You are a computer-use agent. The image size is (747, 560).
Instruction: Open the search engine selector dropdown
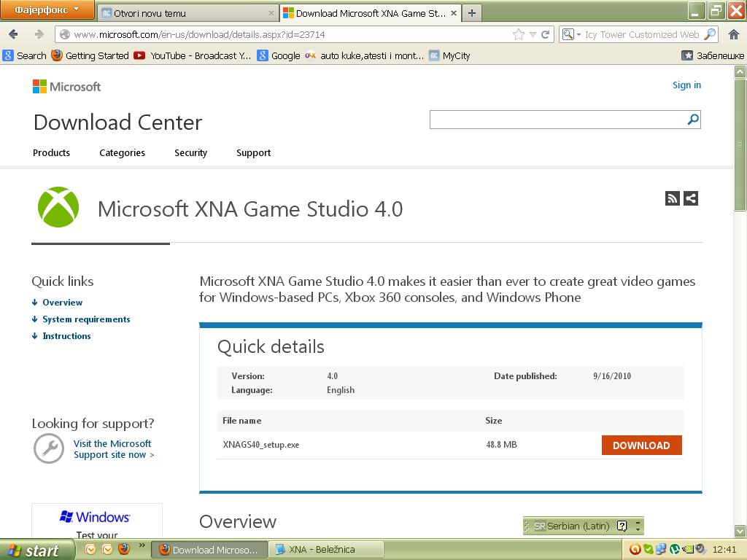pyautogui.click(x=571, y=34)
